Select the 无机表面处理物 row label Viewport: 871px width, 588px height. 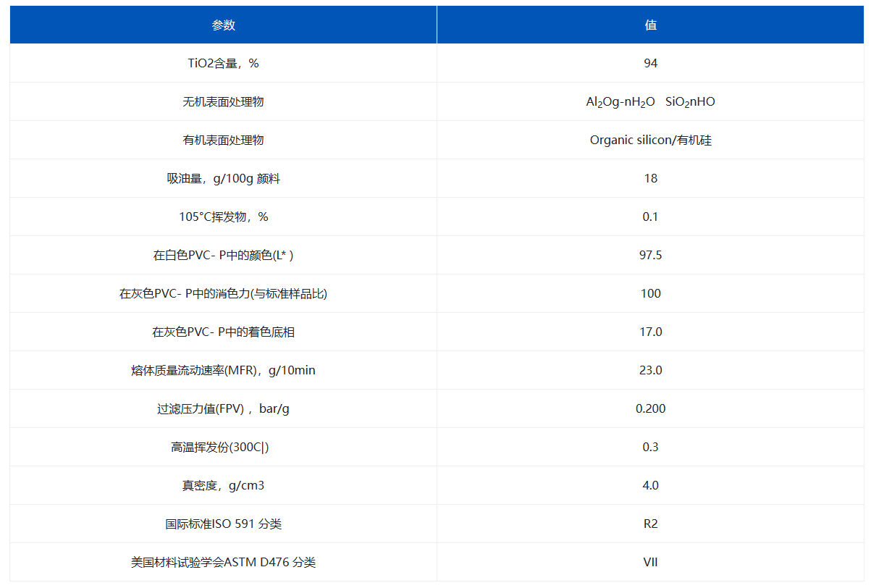point(223,101)
